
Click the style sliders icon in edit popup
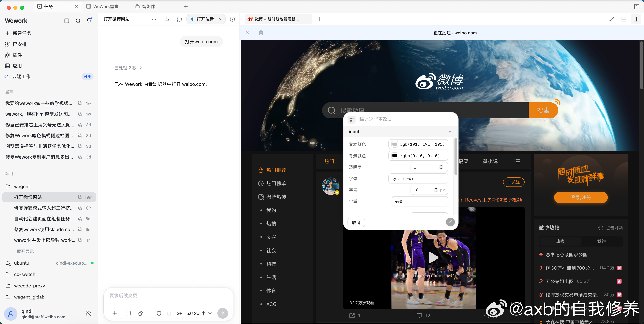click(352, 120)
